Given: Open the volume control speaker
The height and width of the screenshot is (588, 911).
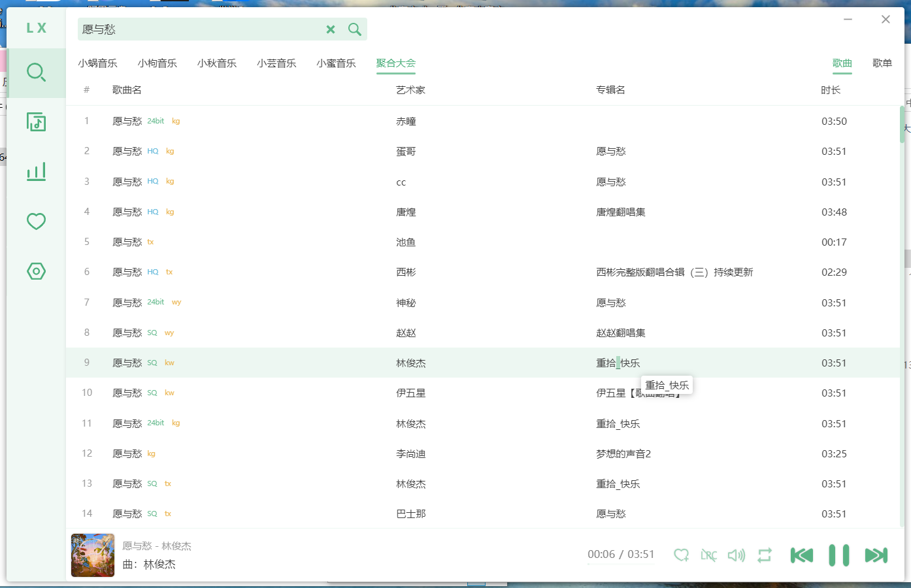Looking at the screenshot, I should pyautogui.click(x=737, y=555).
